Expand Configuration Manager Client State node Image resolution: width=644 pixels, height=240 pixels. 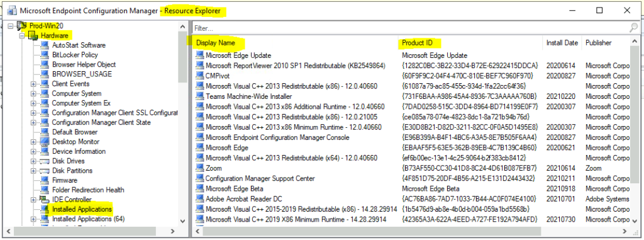tap(34, 123)
